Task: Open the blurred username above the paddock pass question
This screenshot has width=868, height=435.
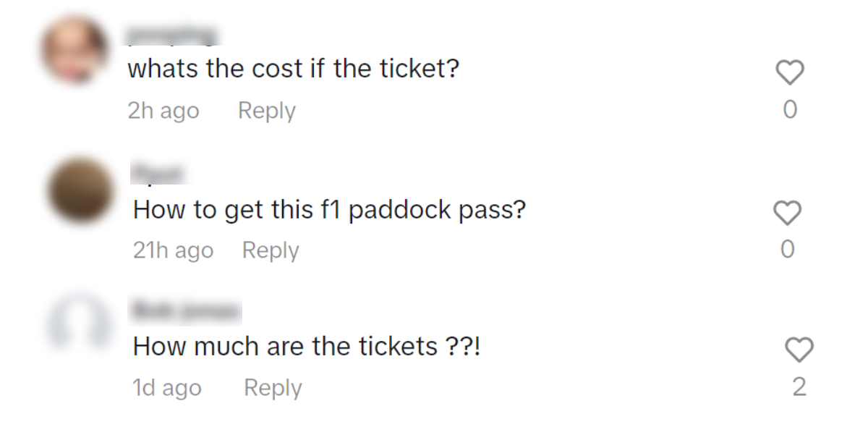Action: pyautogui.click(x=158, y=174)
